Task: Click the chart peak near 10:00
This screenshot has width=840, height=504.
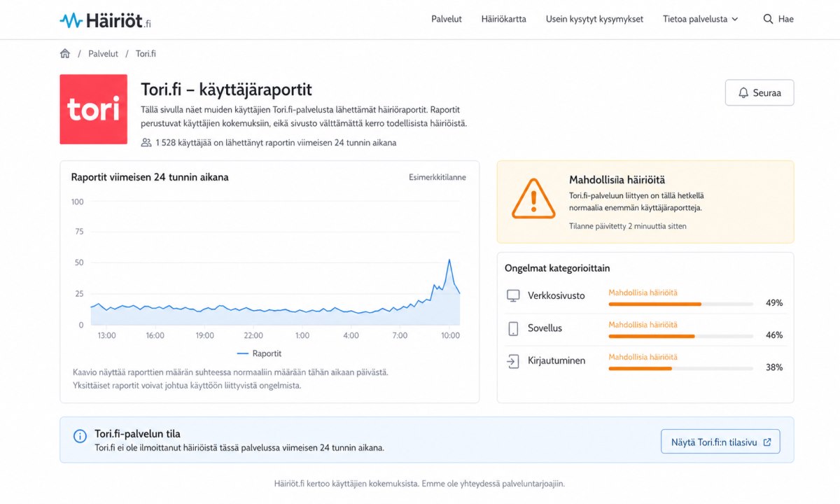Action: [x=449, y=260]
